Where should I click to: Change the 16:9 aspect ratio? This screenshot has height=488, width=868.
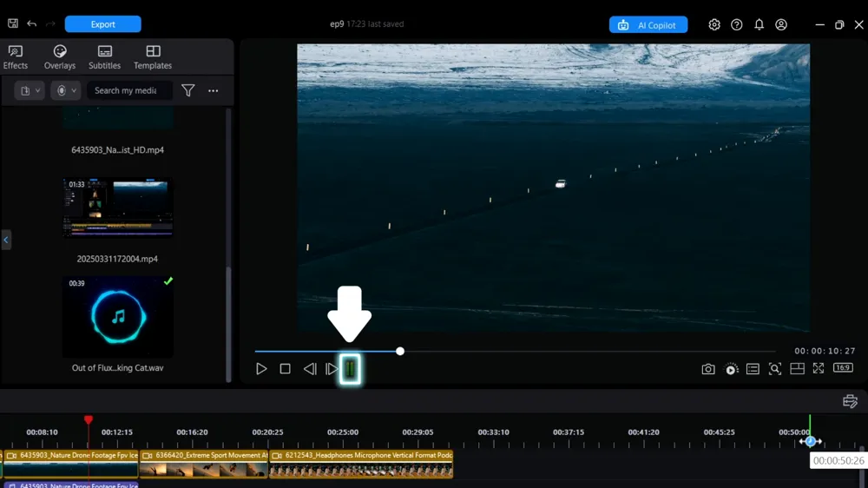click(x=843, y=368)
